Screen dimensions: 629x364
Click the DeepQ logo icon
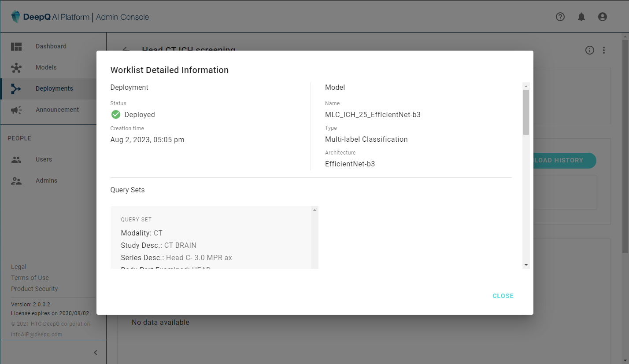16,17
